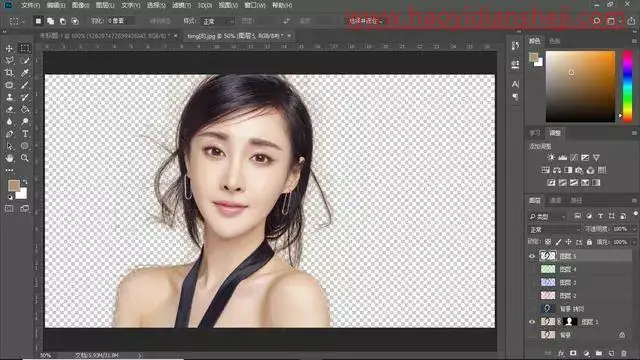Open the Edit menu

(x=56, y=5)
